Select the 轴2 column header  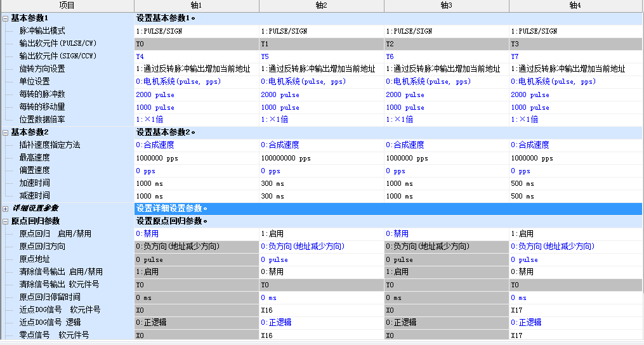coord(321,6)
